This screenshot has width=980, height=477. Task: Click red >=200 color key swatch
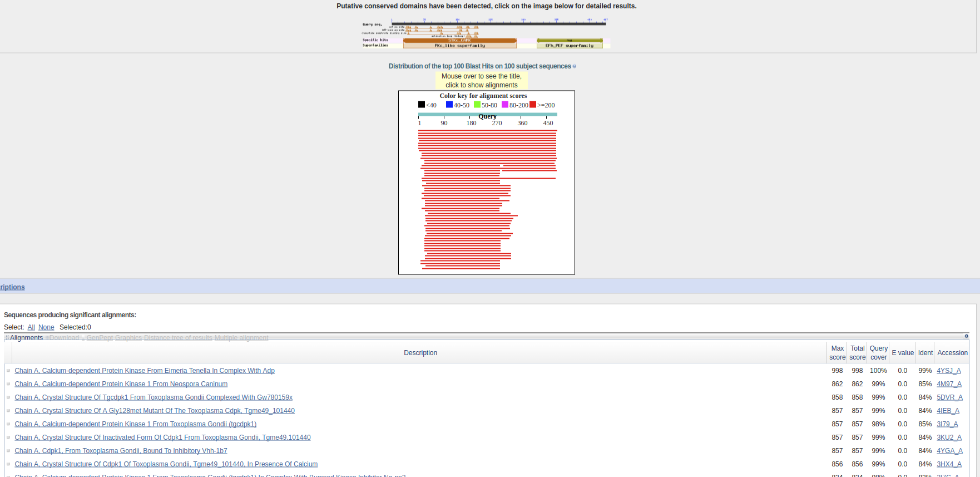533,105
